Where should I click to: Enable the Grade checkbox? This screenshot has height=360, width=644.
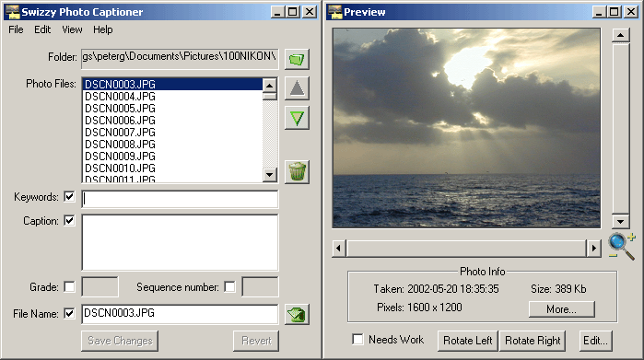[69, 286]
